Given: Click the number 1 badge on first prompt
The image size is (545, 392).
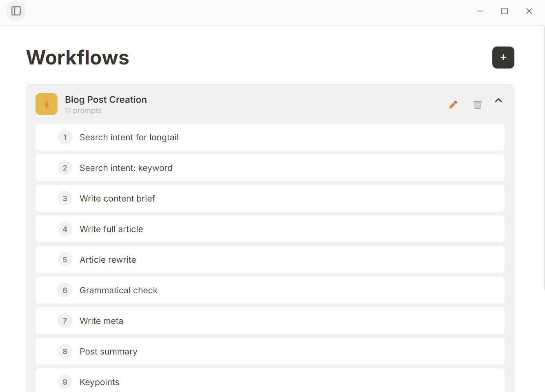Looking at the screenshot, I should pos(65,137).
